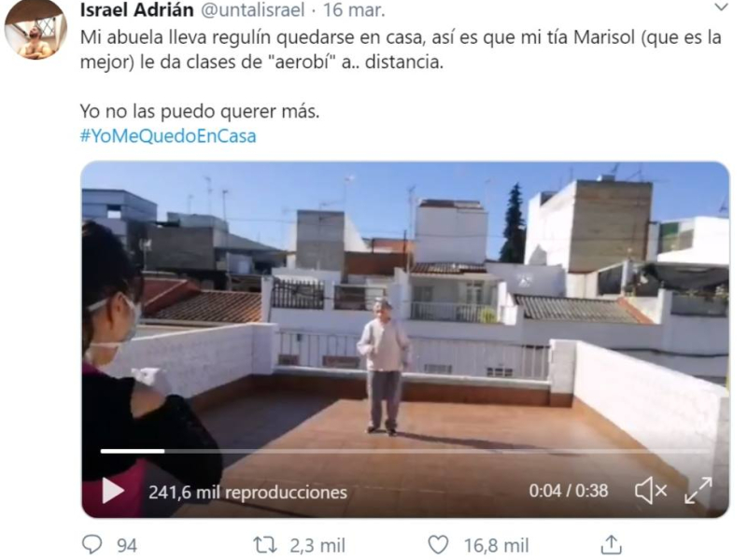Open the share upload icon

(x=611, y=544)
